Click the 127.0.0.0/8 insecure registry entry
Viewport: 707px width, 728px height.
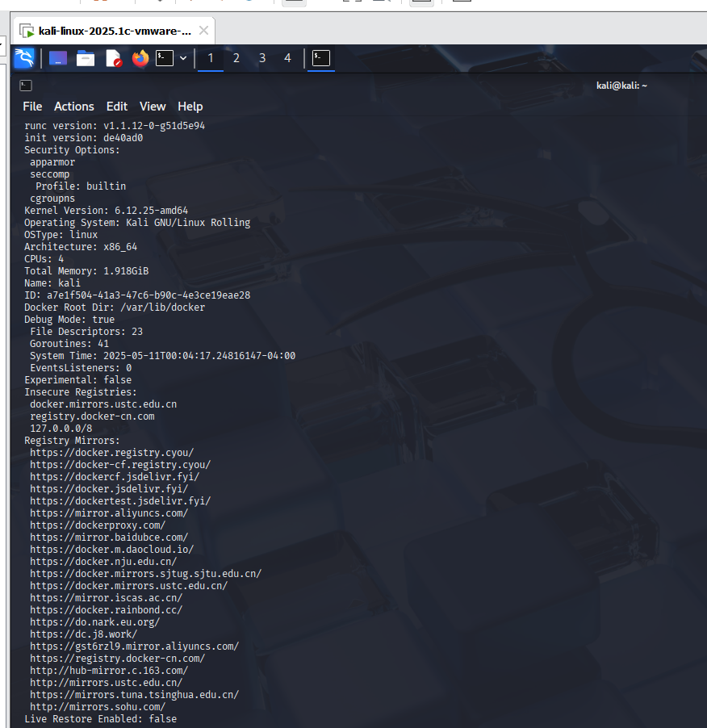(x=61, y=429)
